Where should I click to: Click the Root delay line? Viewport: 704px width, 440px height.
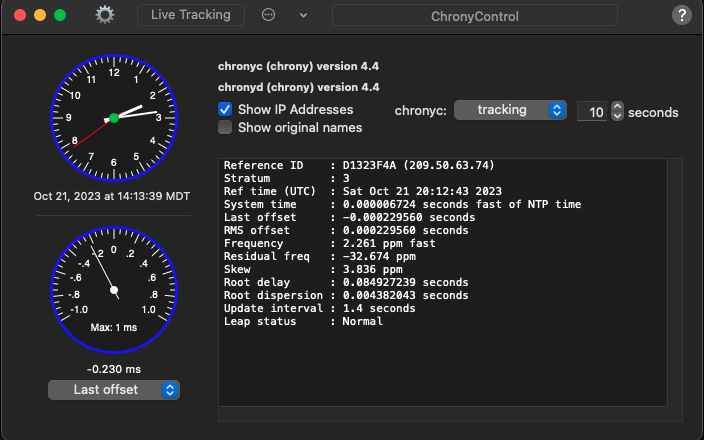click(346, 282)
